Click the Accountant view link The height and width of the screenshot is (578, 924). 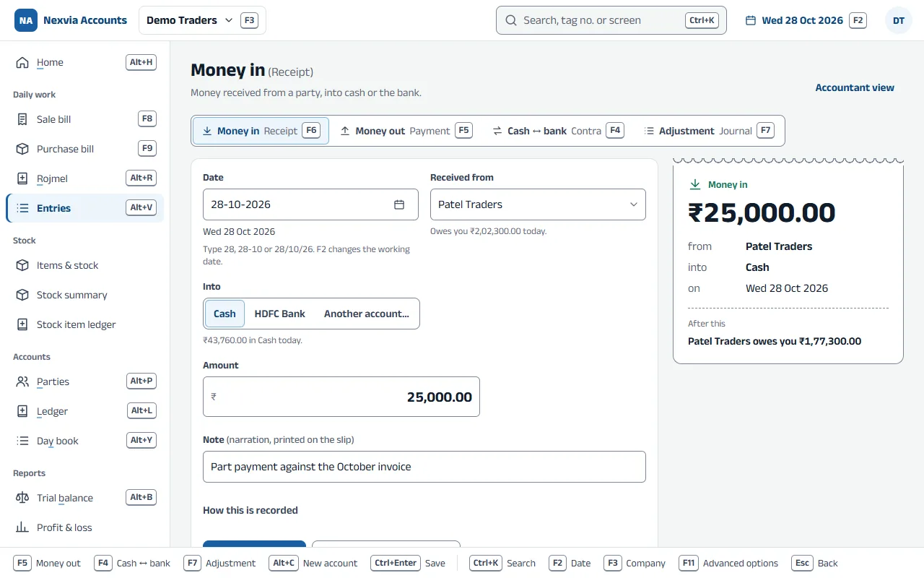tap(855, 87)
